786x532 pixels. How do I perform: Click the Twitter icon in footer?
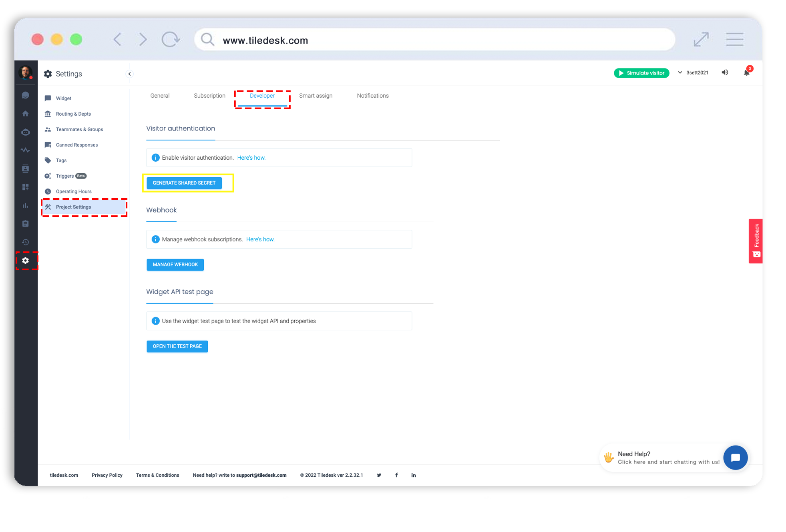[x=379, y=475]
